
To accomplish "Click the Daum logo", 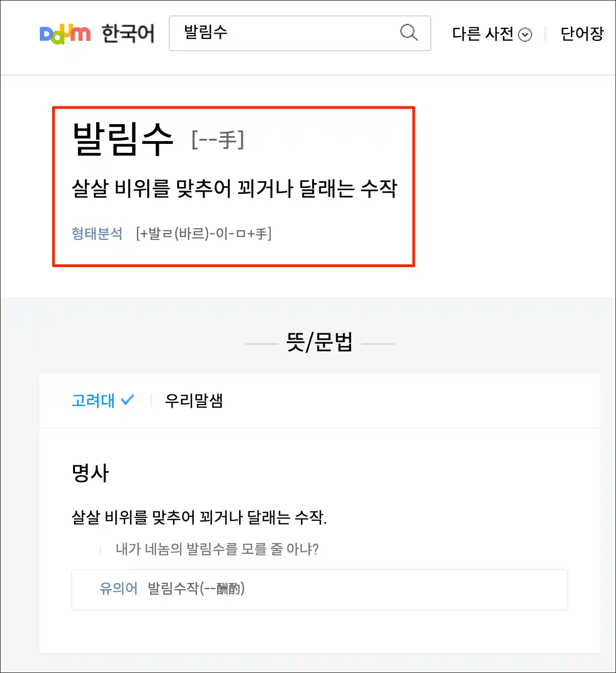I will [65, 33].
